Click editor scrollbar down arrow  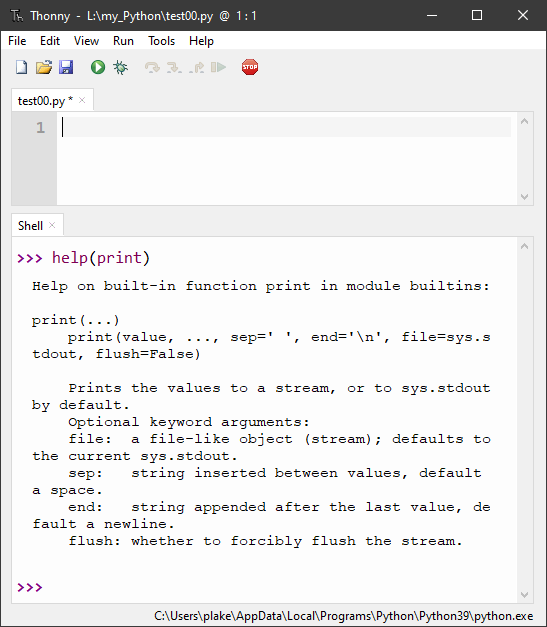tap(525, 197)
